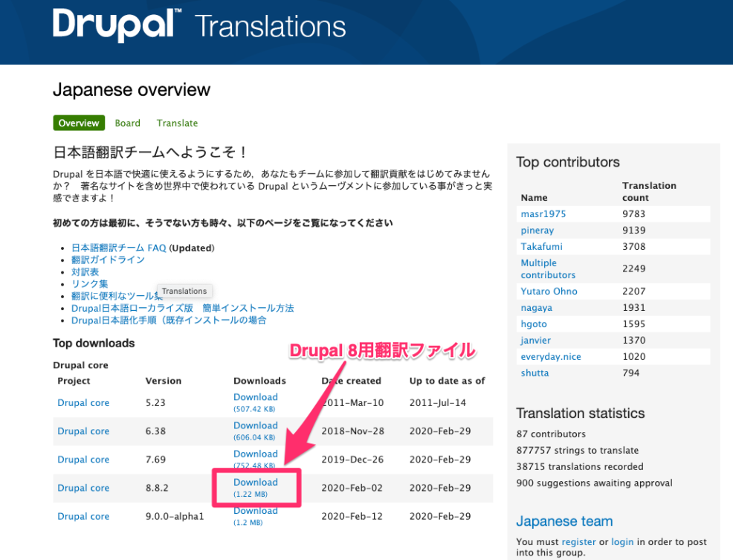733x560 pixels.
Task: Click the register link
Action: click(x=578, y=541)
